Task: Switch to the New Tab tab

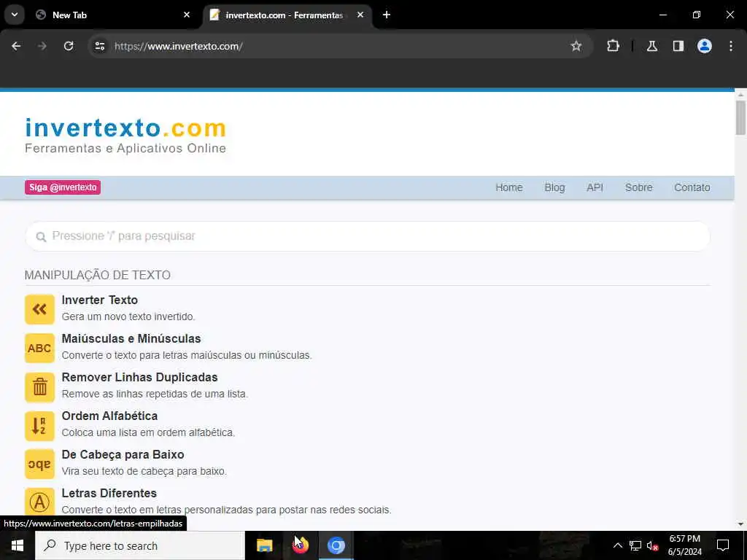Action: (112, 15)
